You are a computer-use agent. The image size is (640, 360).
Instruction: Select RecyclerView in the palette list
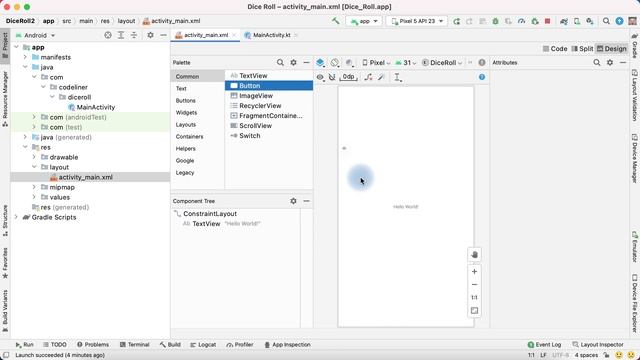(x=269, y=106)
